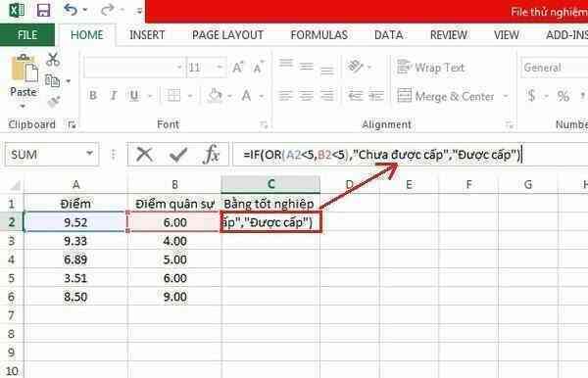This screenshot has width=588, height=378.
Task: Decrease font size with smaller A icon
Action: tap(259, 68)
